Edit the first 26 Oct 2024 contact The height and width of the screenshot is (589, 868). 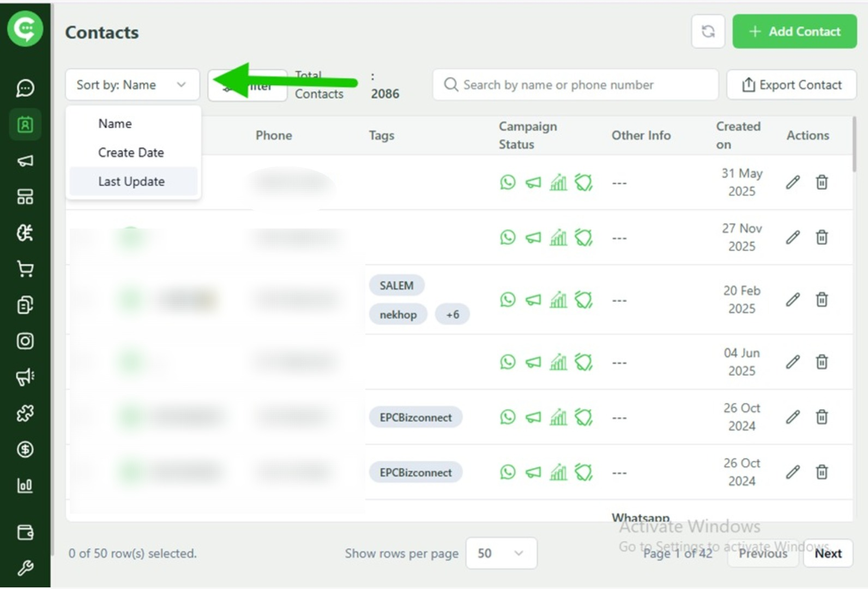[x=793, y=417]
